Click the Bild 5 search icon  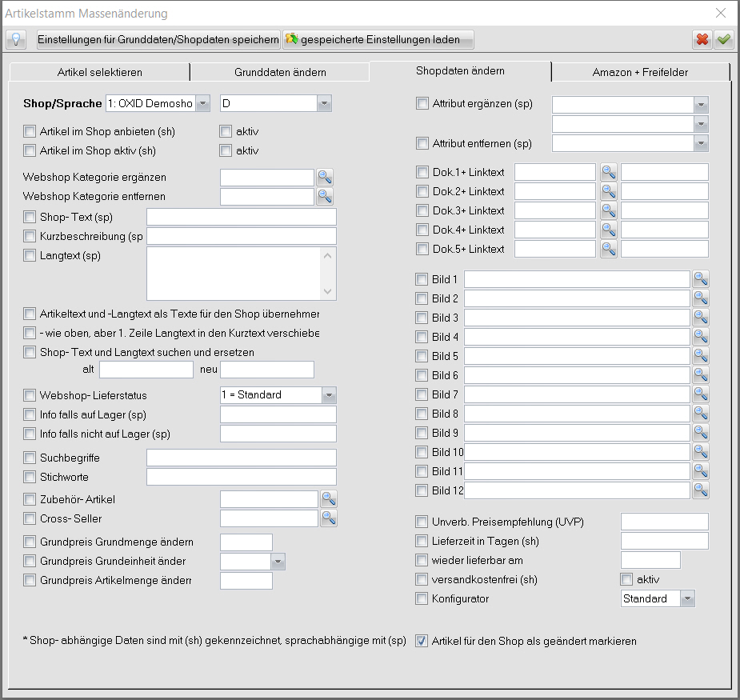pos(701,356)
